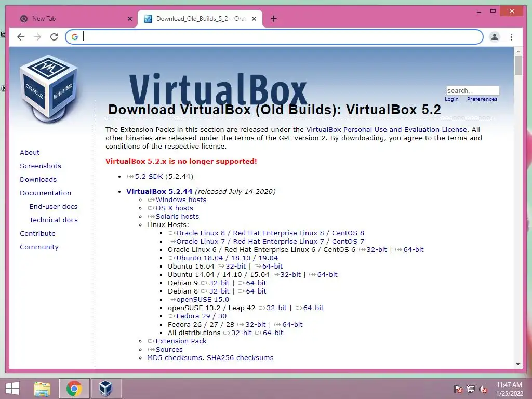This screenshot has width=532, height=399.
Task: Open Documentation in sidebar
Action: 46,193
